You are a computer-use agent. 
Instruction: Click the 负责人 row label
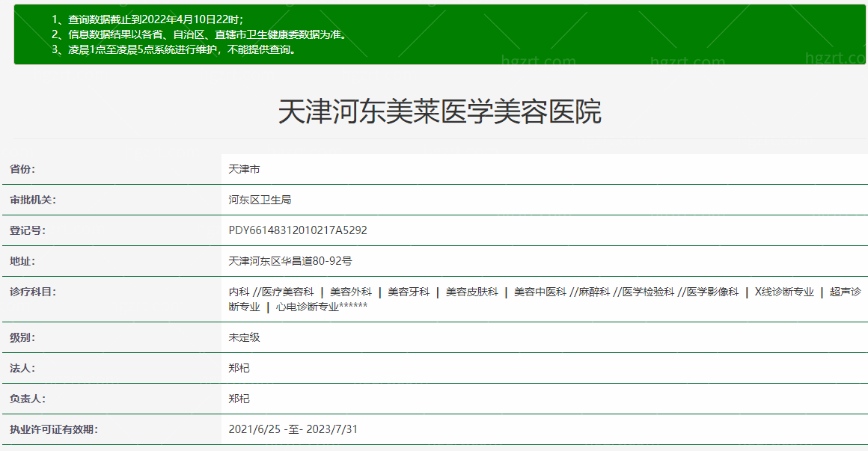(28, 399)
